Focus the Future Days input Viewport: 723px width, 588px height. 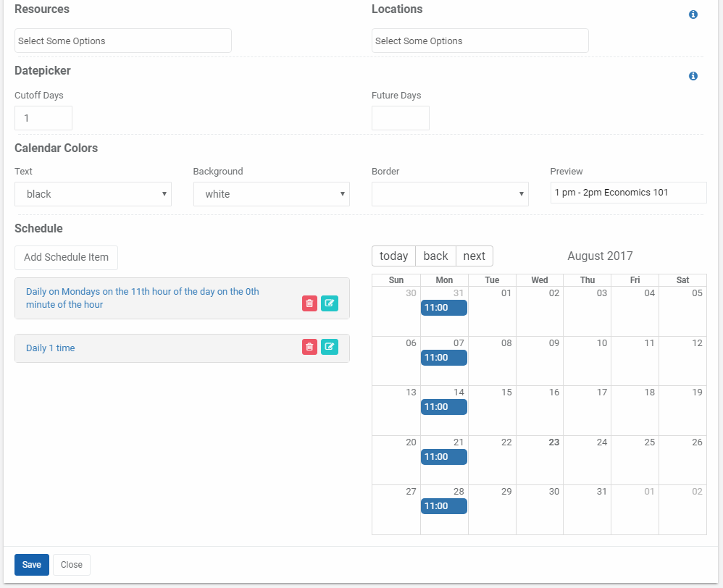(401, 118)
